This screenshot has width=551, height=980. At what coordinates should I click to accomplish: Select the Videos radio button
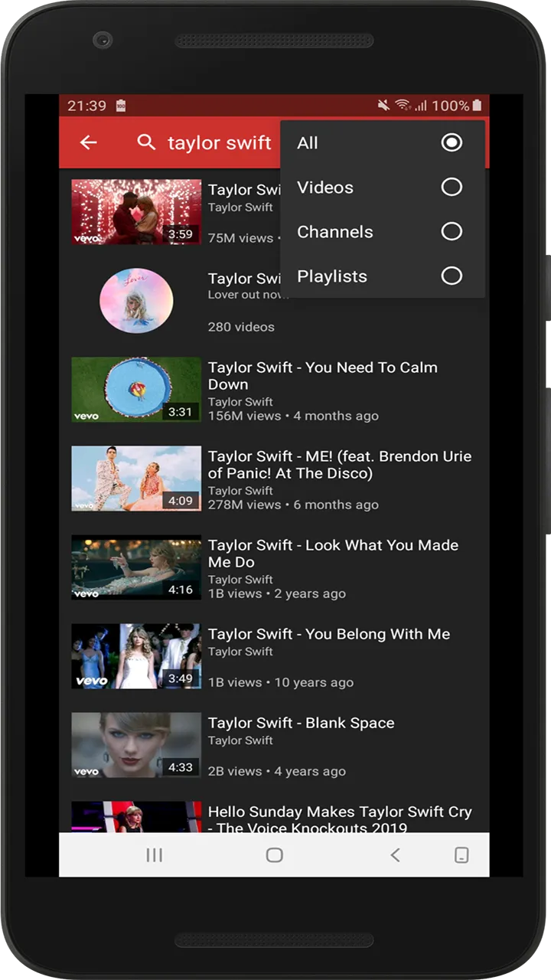click(x=452, y=187)
